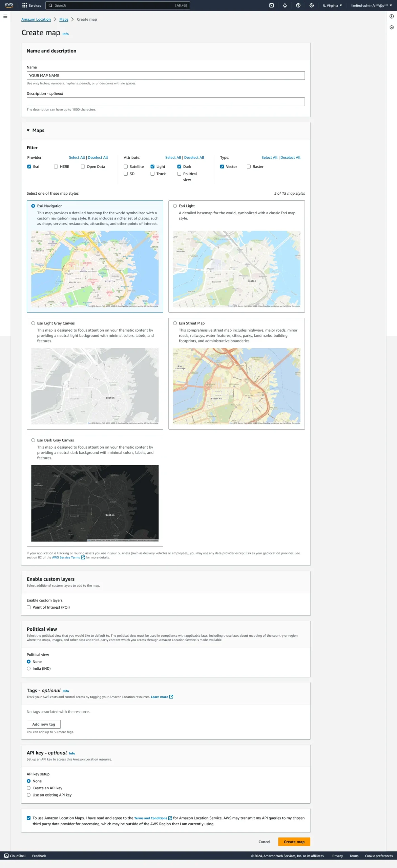The height and width of the screenshot is (868, 397).
Task: Focus the Description input field
Action: (166, 102)
